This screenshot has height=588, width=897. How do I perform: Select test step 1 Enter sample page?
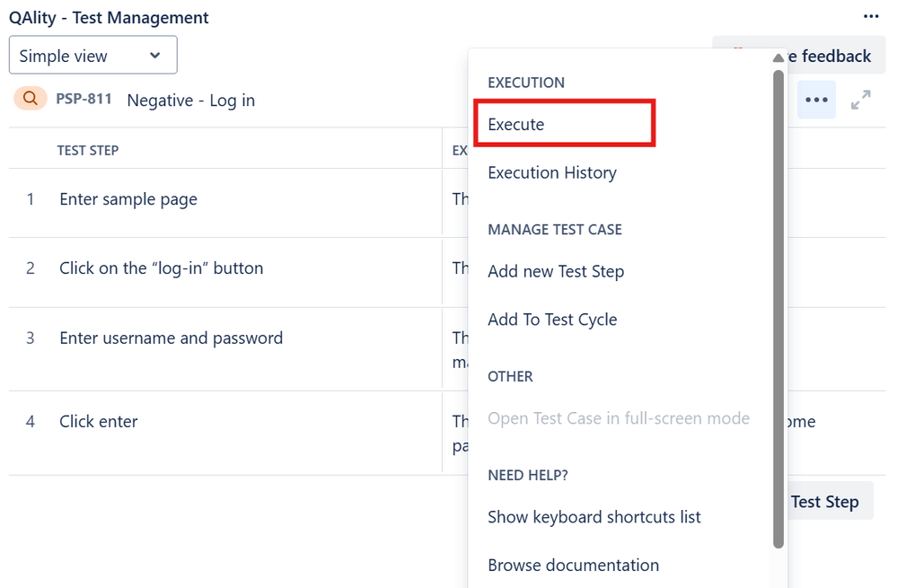[128, 199]
